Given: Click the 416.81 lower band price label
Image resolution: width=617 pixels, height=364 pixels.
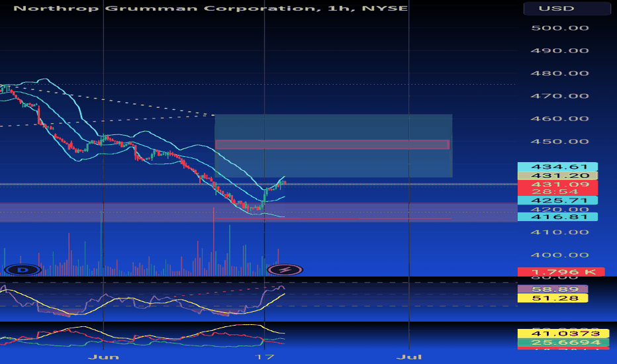Looking at the screenshot, I should click(557, 217).
